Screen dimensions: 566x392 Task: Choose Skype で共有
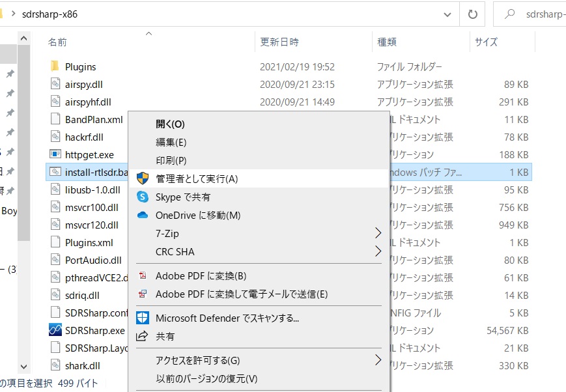(259, 197)
